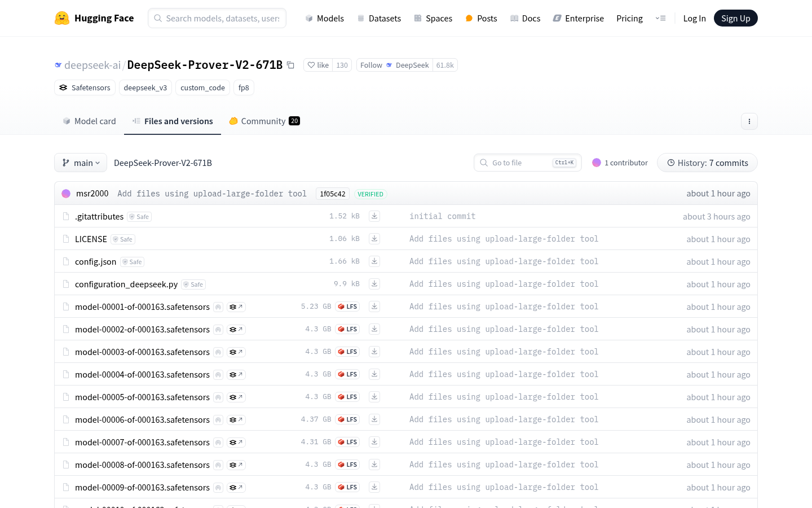The image size is (812, 508).
Task: Click the Safe badge next to config.json
Action: [x=133, y=262]
